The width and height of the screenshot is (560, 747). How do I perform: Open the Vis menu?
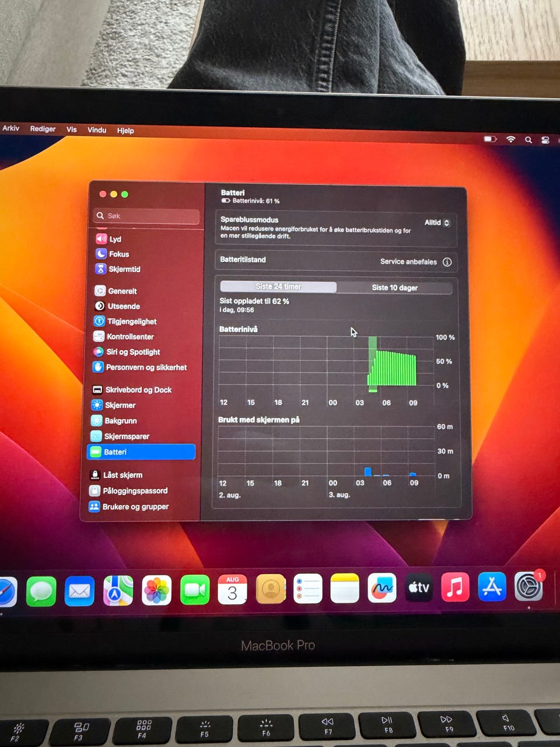[x=71, y=129]
